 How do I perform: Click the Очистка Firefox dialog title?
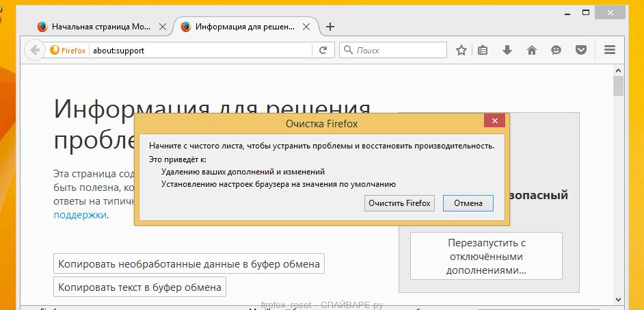point(321,124)
